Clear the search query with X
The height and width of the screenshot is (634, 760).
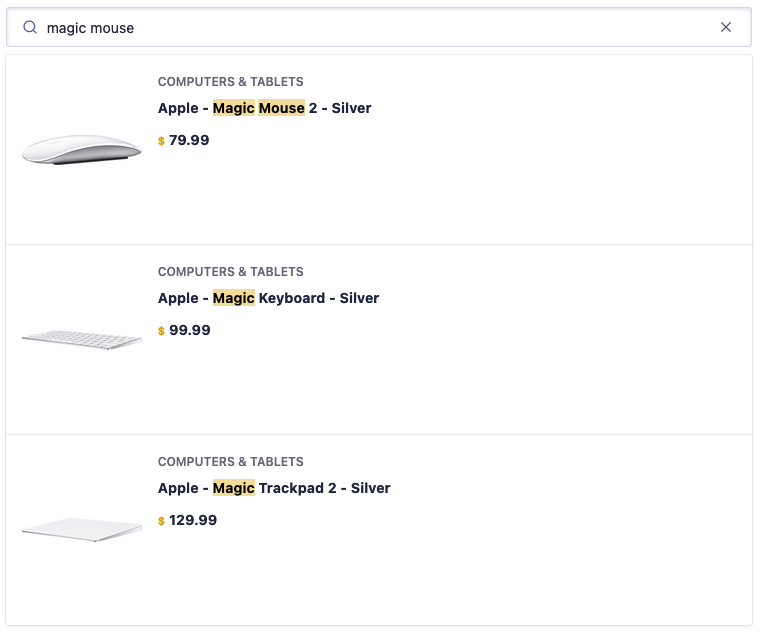pyautogui.click(x=726, y=28)
